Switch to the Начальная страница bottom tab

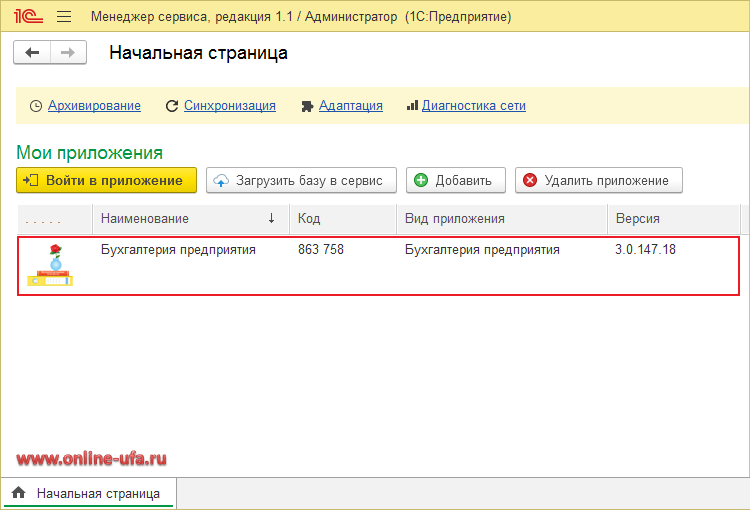coord(88,493)
